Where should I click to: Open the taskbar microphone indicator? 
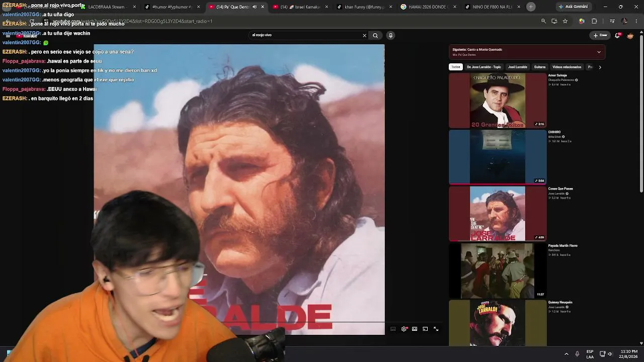[x=577, y=354]
